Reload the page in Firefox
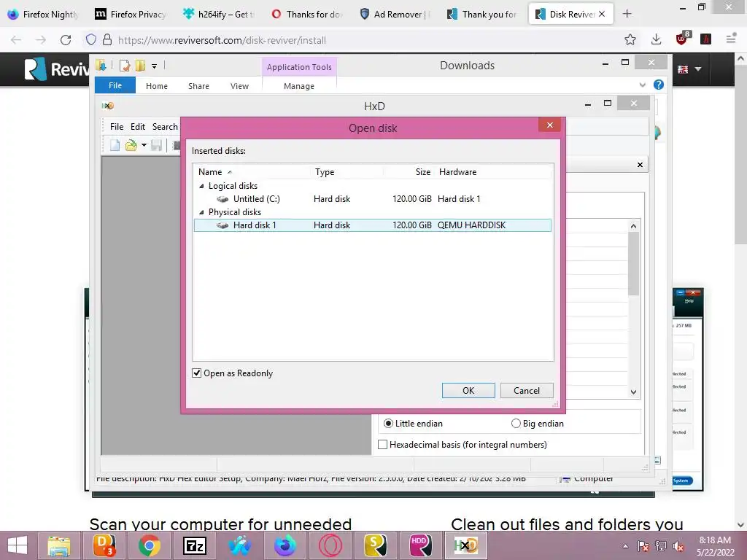Screen dimensions: 747x560 point(66,40)
